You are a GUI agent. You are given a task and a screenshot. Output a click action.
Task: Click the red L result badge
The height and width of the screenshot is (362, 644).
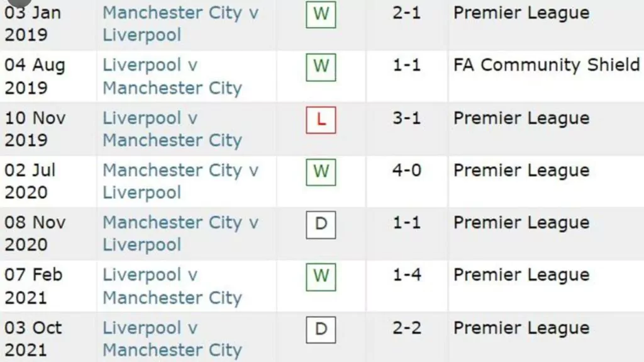[x=321, y=120]
